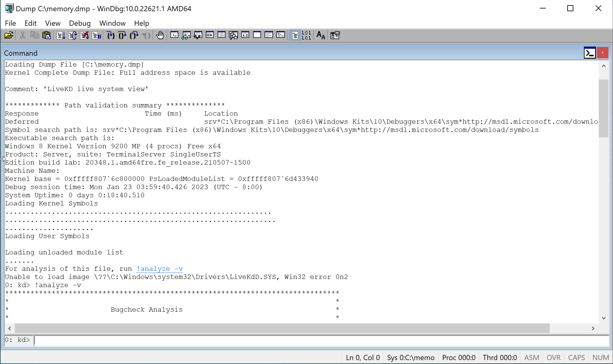Viewport: 613px width, 364px height.
Task: Click the 'Loading Dump File' output line
Action: click(x=74, y=64)
